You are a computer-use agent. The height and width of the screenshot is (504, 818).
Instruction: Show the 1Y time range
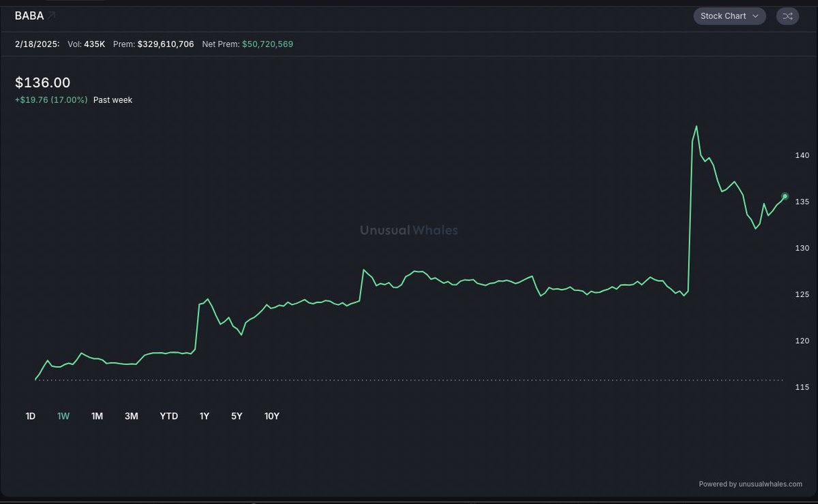pos(204,415)
